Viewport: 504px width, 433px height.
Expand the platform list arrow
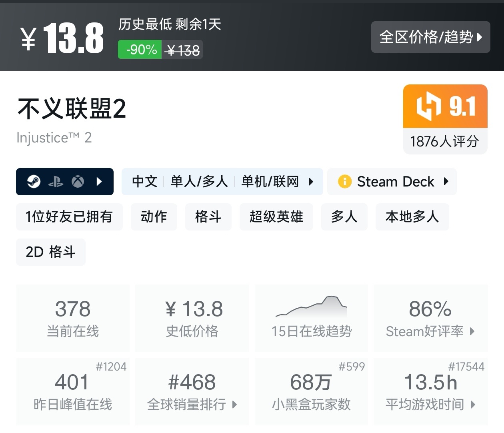coord(99,182)
